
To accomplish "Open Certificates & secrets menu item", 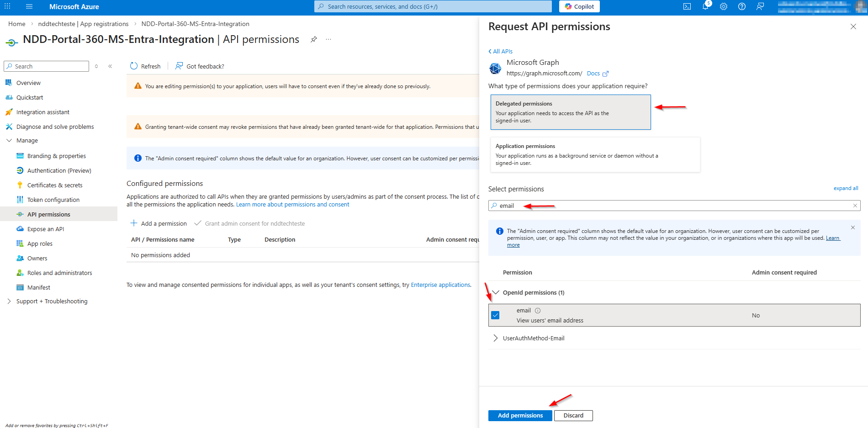I will coord(55,185).
